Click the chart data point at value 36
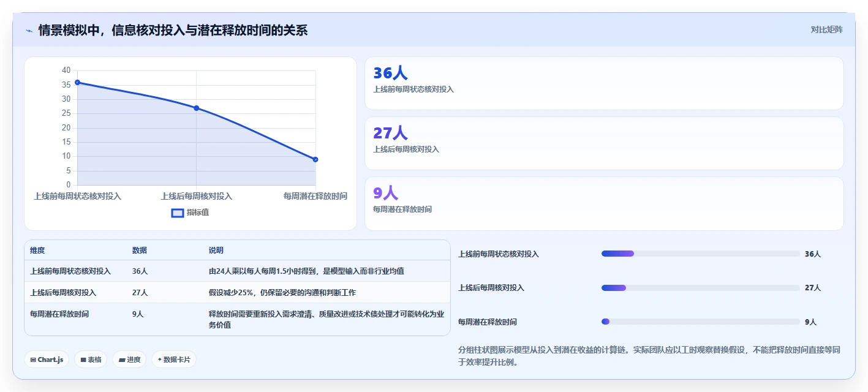This screenshot has width=868, height=392. point(77,82)
